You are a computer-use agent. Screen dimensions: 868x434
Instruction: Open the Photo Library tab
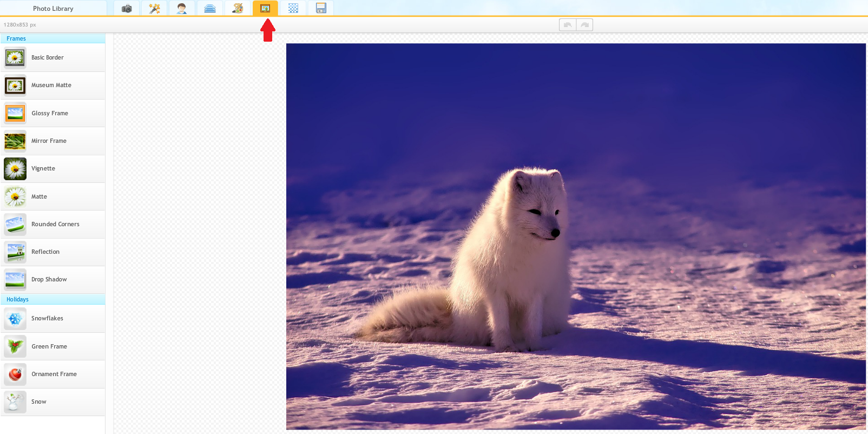coord(53,9)
